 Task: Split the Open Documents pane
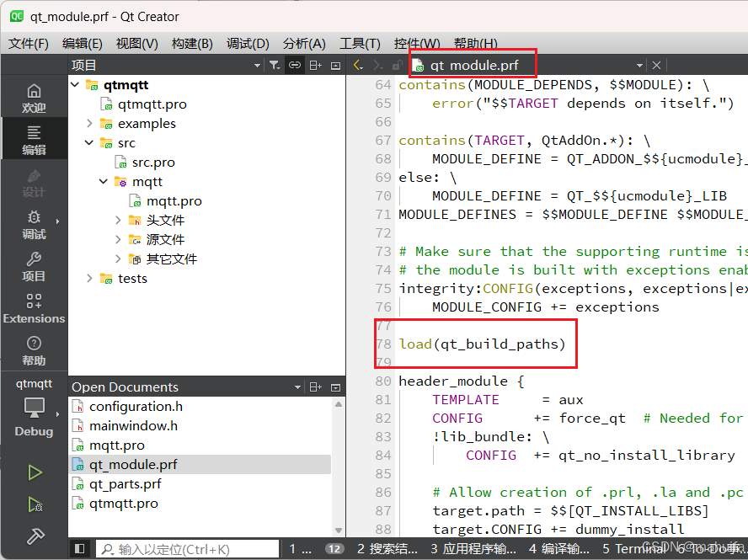tap(315, 387)
